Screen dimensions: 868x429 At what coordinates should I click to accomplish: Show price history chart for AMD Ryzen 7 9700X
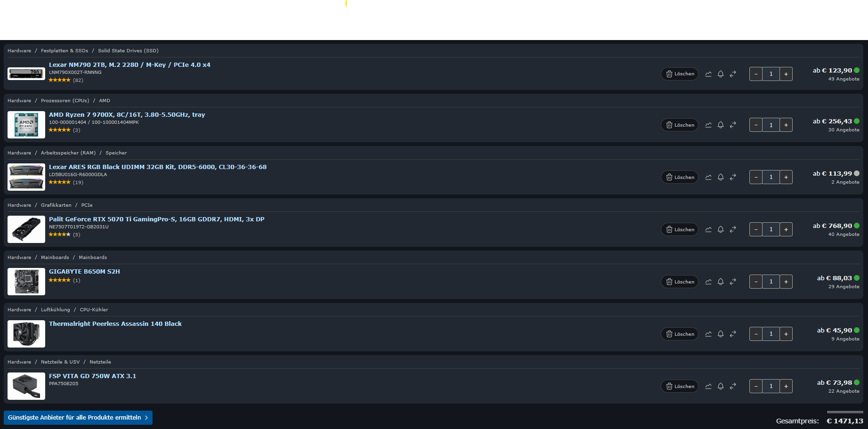(x=708, y=125)
